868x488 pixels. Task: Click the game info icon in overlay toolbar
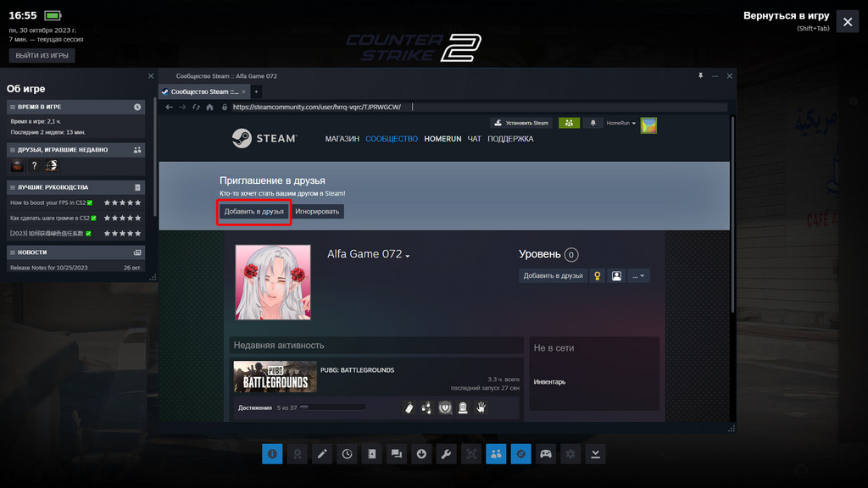click(x=272, y=454)
